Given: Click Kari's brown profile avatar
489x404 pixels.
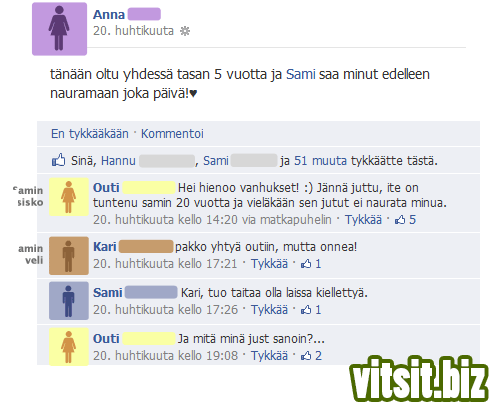Looking at the screenshot, I should [69, 256].
